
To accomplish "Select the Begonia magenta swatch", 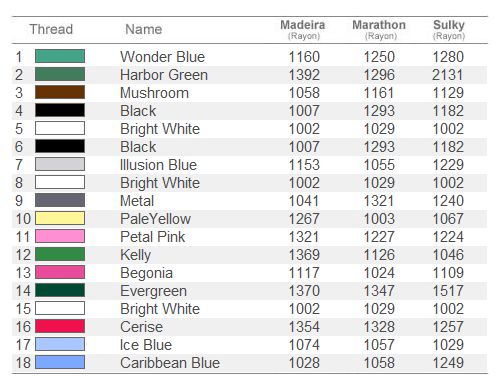I will click(x=60, y=272).
